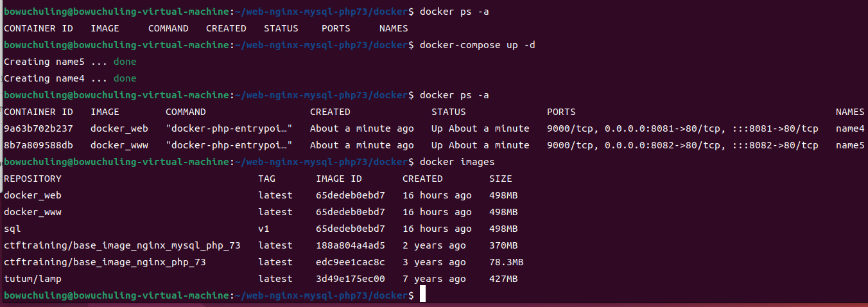
Task: Click docker_www in the REPOSITORY column
Action: (33, 212)
